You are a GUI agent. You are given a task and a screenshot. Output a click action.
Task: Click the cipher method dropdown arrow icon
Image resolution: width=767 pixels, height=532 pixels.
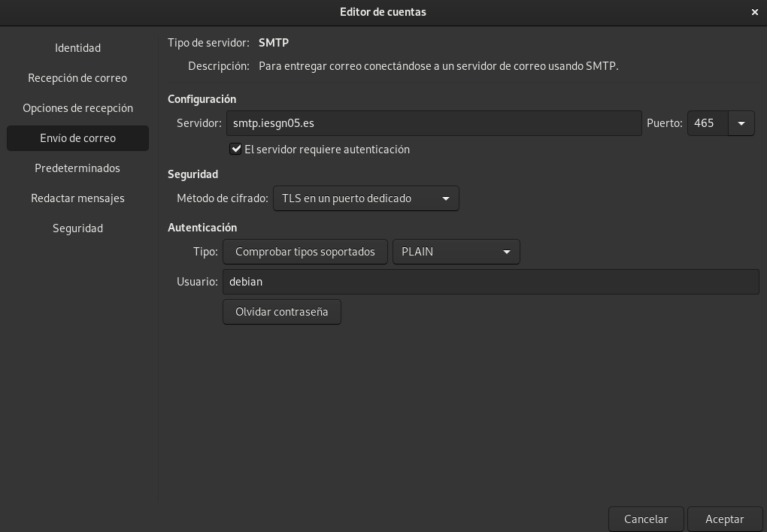point(446,198)
